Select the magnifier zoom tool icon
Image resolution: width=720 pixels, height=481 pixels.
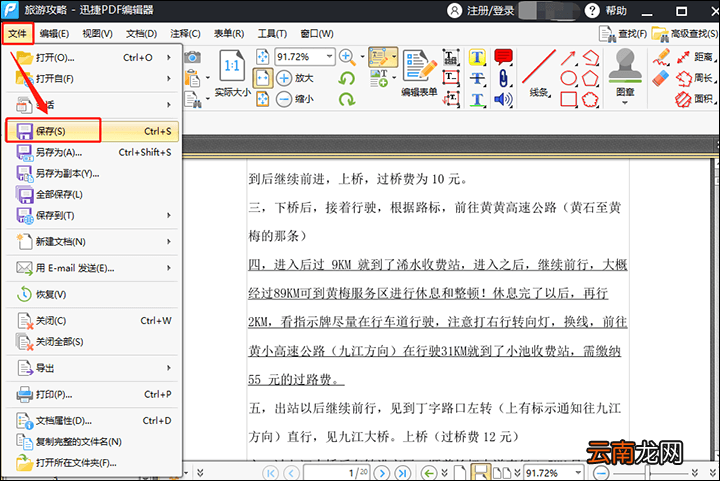(347, 57)
